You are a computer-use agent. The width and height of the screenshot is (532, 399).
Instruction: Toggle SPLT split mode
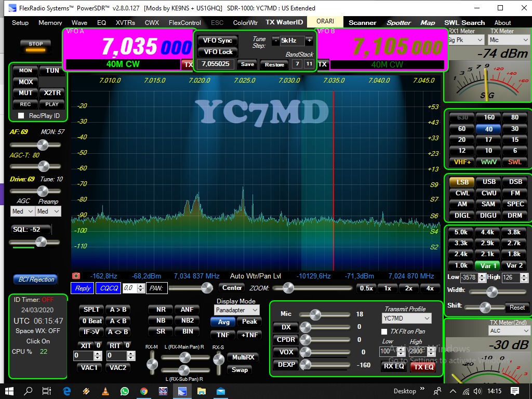point(91,310)
